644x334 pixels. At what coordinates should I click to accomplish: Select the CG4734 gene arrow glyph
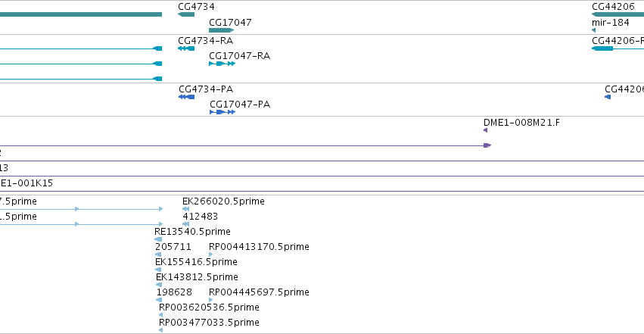point(186,14)
